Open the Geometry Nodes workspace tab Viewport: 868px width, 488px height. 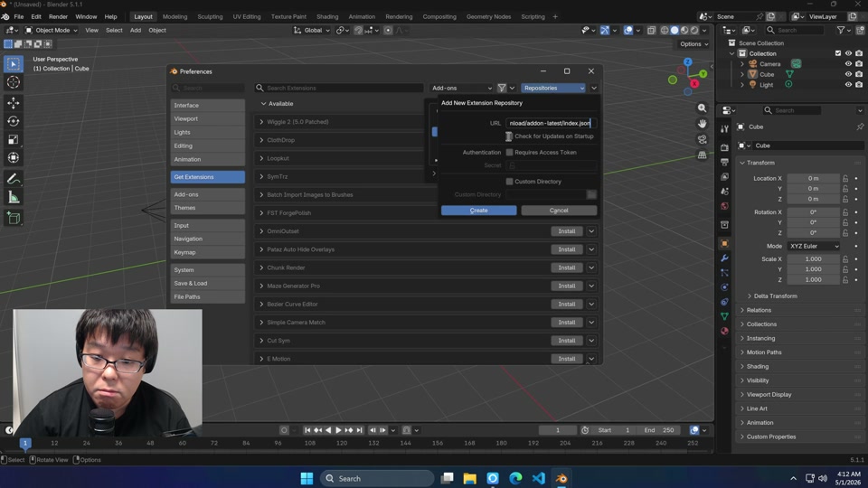point(488,16)
